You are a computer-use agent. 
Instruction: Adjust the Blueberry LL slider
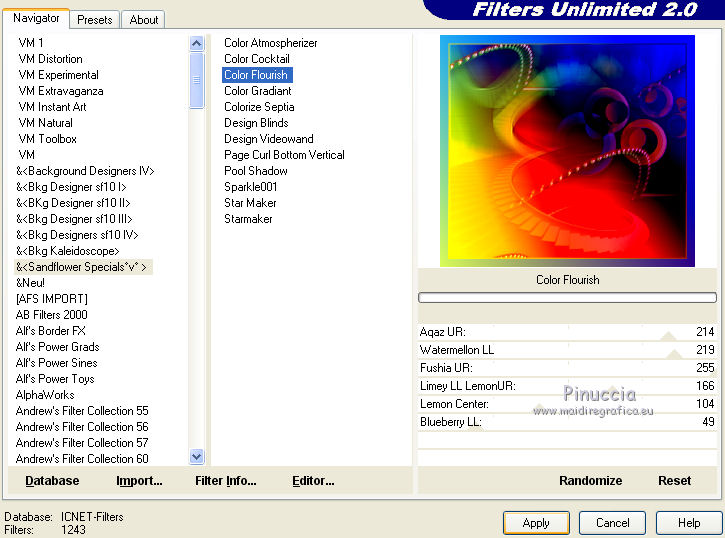567,422
